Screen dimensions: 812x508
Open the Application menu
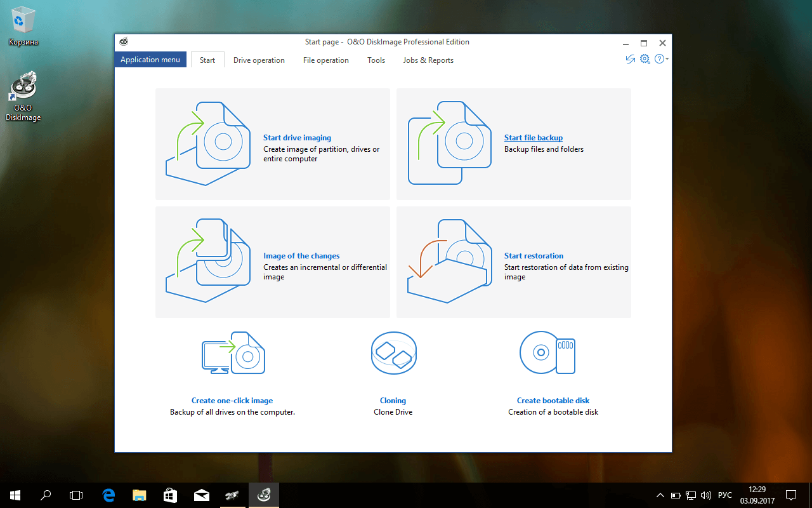[x=150, y=60]
